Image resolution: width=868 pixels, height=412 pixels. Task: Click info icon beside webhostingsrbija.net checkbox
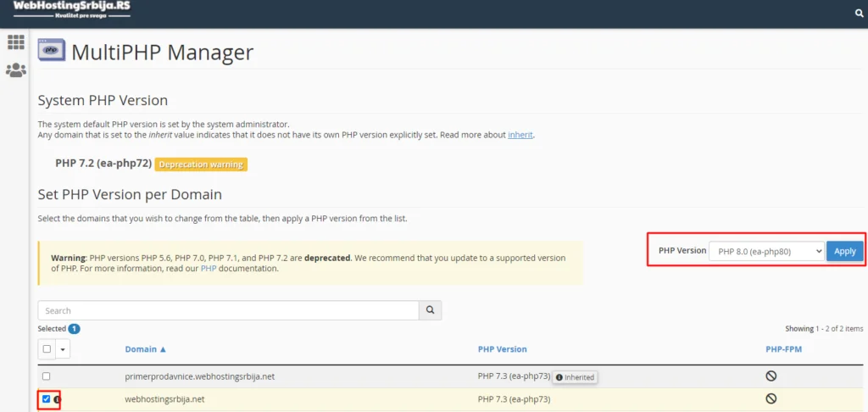click(57, 399)
